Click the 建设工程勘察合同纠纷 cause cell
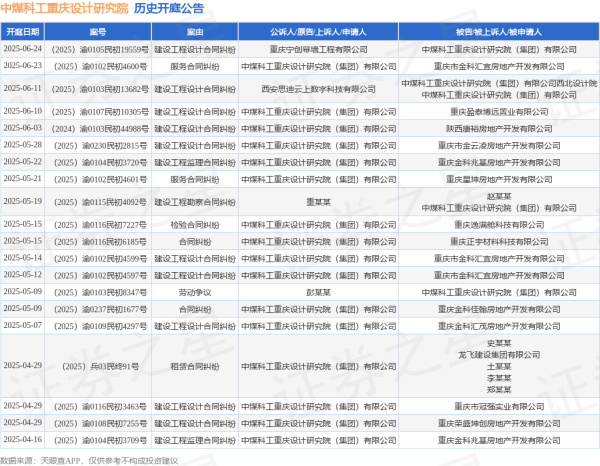 pos(195,202)
